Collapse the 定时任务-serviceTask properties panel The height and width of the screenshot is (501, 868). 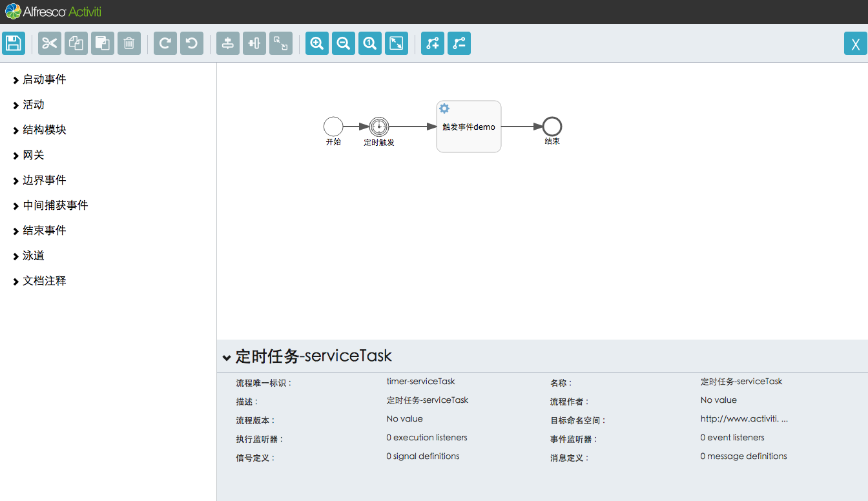[x=227, y=357]
